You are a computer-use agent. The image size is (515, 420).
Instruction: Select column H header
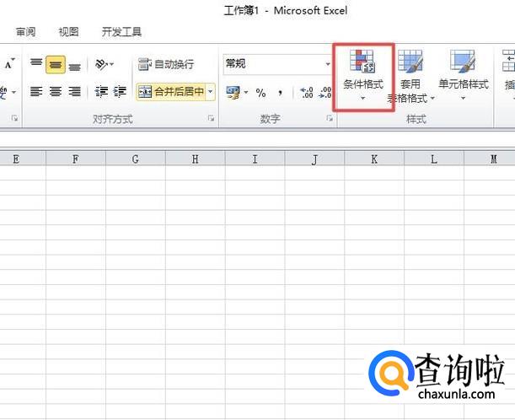[x=196, y=159]
